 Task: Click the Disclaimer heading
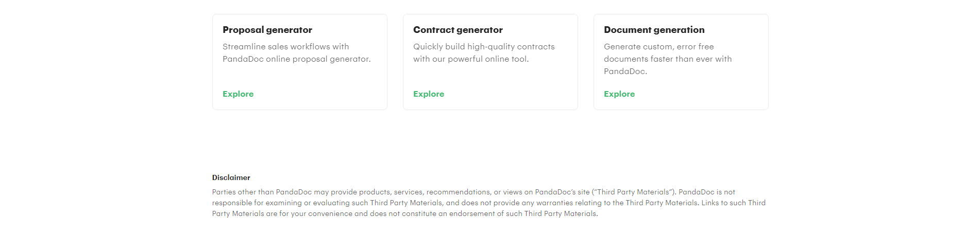click(231, 177)
